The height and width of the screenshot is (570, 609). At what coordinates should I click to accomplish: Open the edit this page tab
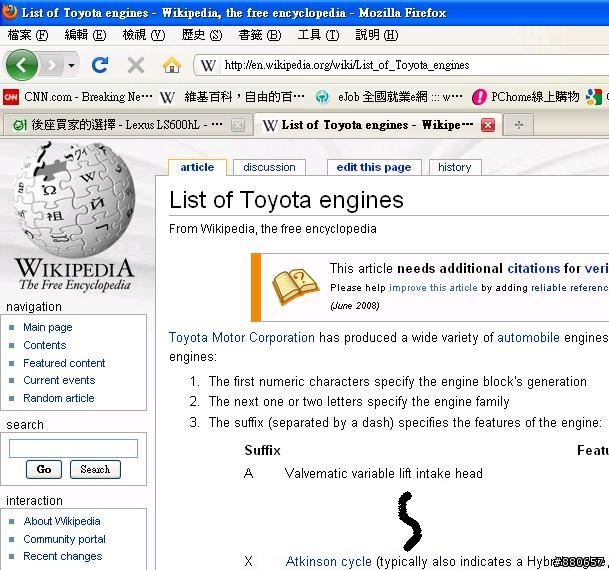pos(374,167)
